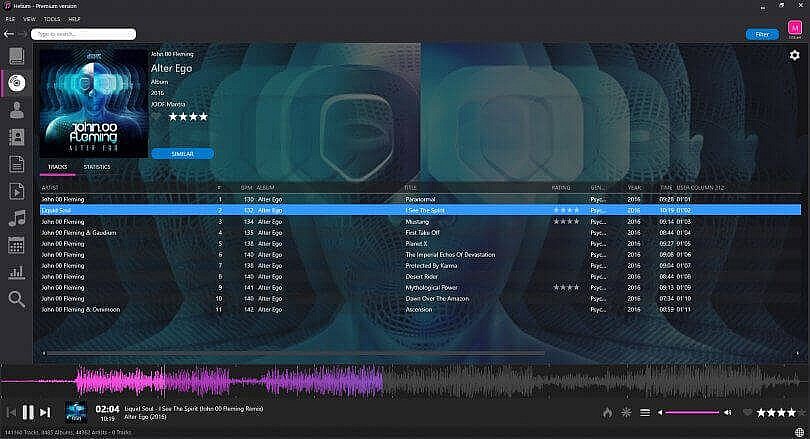Click the John 00 Fleming artist link above Alter Ego

[172, 54]
